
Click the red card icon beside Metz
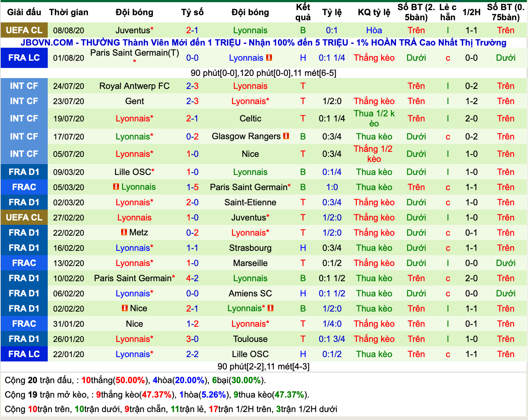(124, 232)
